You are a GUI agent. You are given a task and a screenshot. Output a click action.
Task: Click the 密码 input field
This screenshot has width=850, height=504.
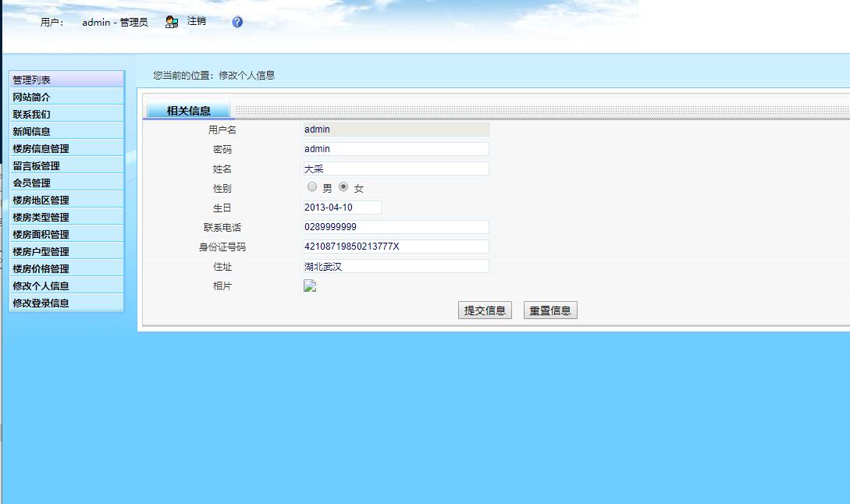point(394,148)
